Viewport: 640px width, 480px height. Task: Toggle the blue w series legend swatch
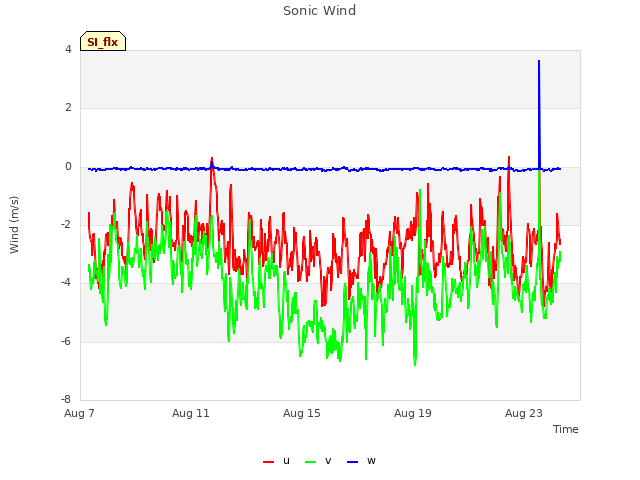tap(352, 462)
